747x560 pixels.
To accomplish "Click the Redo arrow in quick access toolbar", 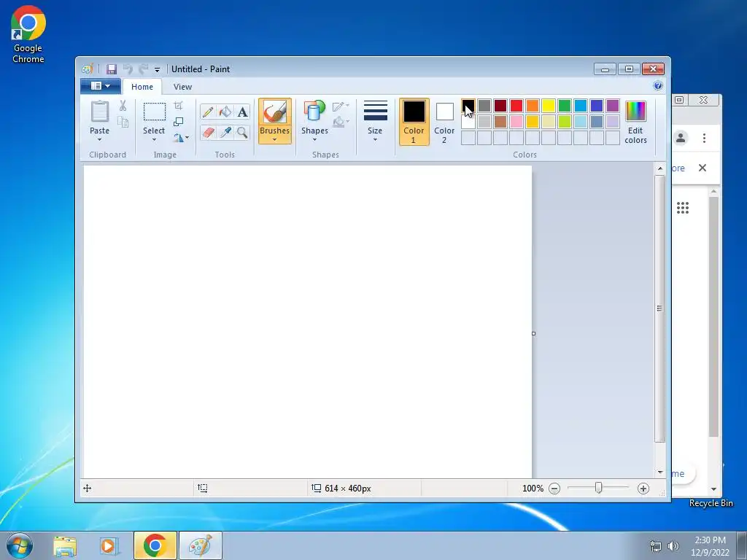I will 144,69.
